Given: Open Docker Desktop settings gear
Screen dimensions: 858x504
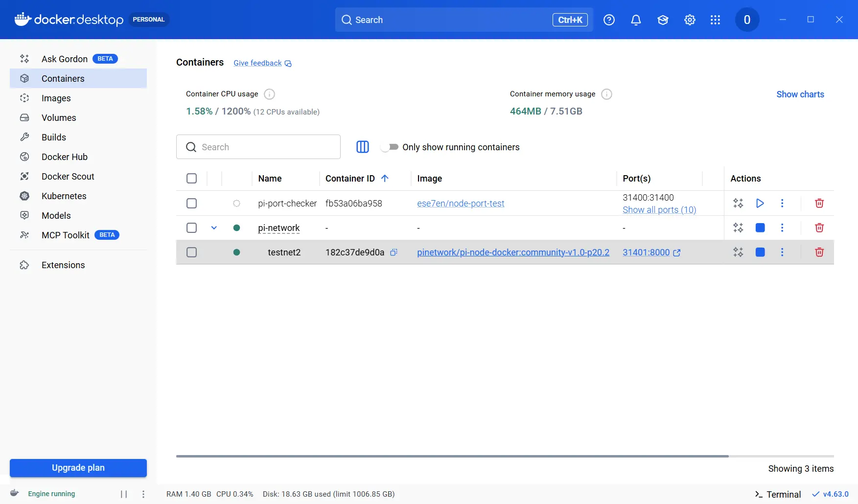Looking at the screenshot, I should tap(690, 20).
